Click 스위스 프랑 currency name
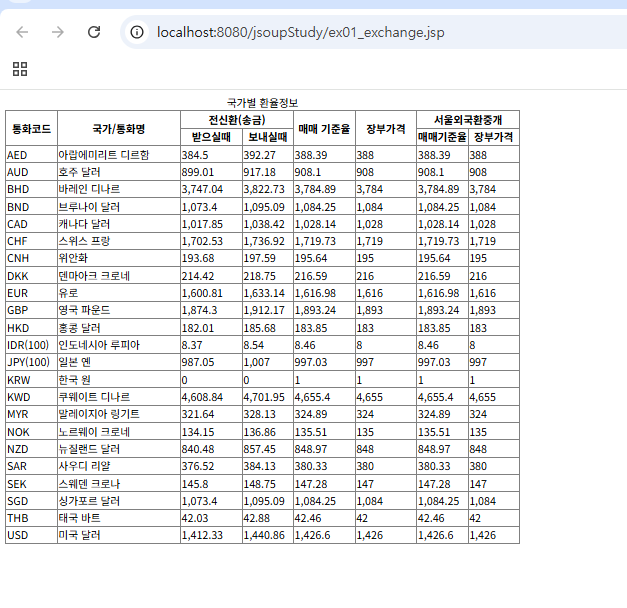 (x=84, y=241)
